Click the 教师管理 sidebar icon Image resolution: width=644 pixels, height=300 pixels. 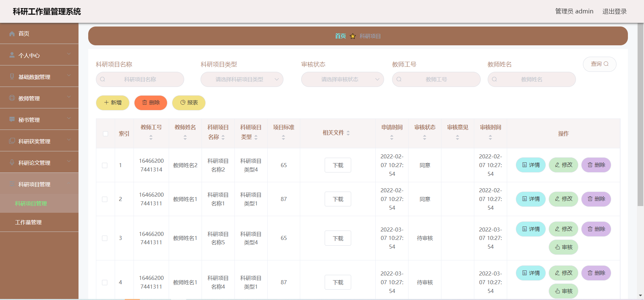[x=12, y=98]
